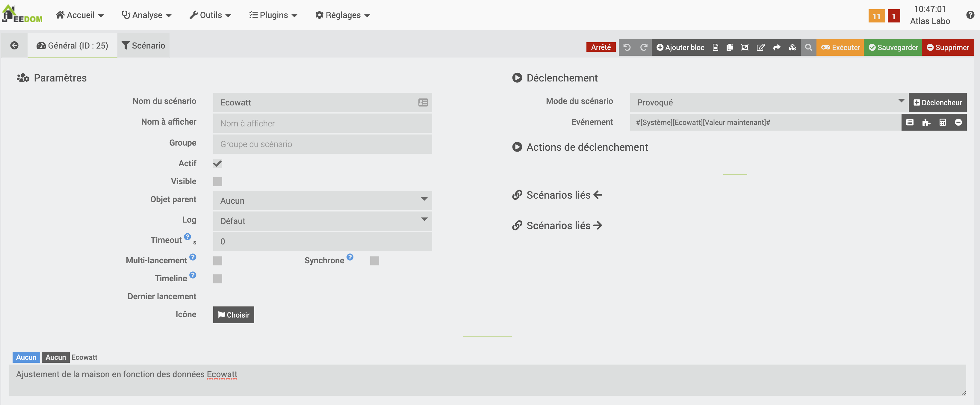Click the blue Aucun tag

[26, 357]
